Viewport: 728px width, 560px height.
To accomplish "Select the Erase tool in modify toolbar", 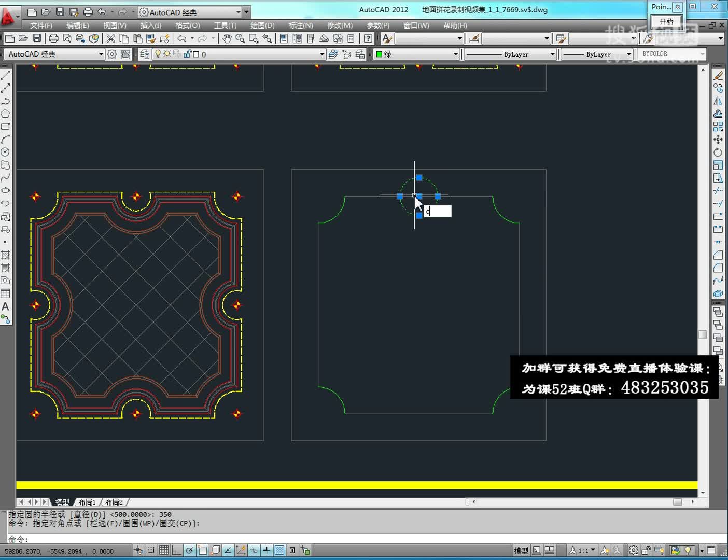I will coord(718,75).
